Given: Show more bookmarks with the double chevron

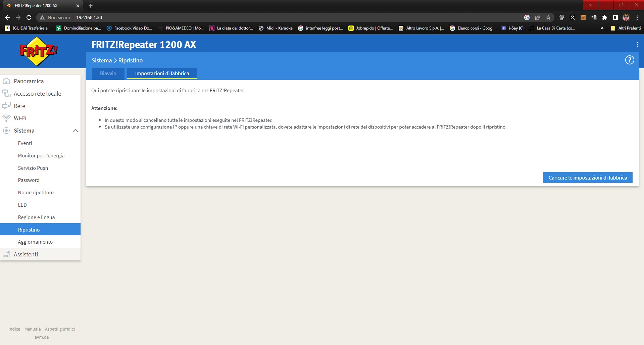Looking at the screenshot, I should click(x=602, y=28).
